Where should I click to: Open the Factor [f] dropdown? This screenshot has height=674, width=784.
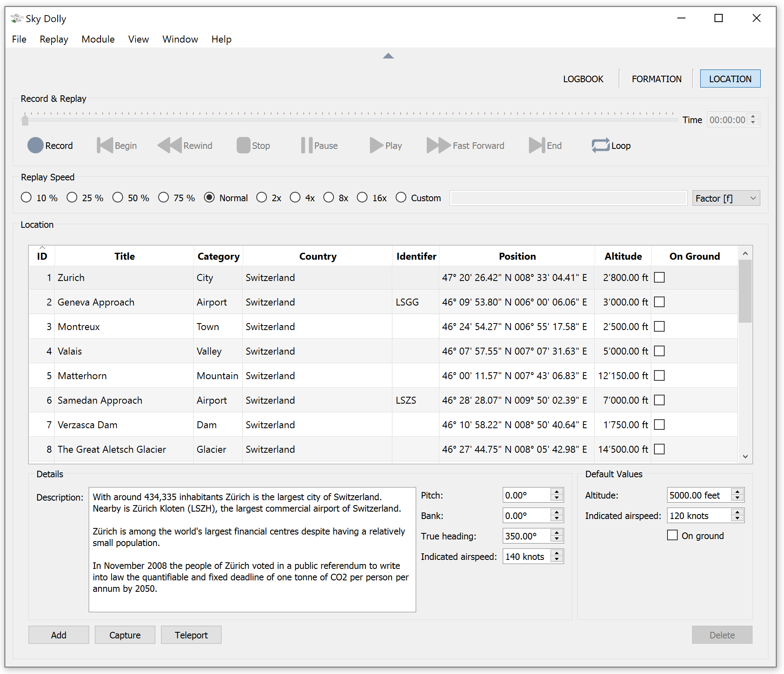pos(726,198)
